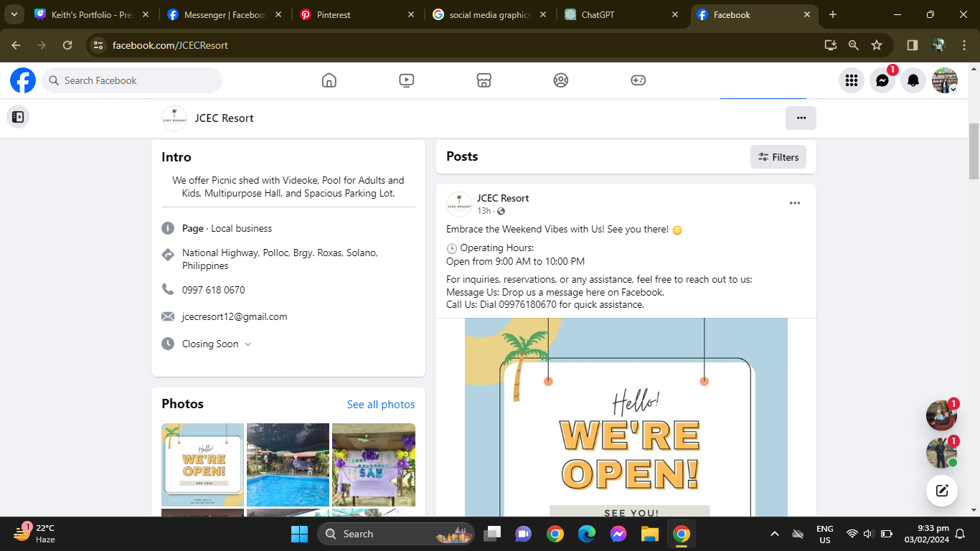Open the Messenger app on the taskbar
This screenshot has width=980, height=551.
(618, 534)
